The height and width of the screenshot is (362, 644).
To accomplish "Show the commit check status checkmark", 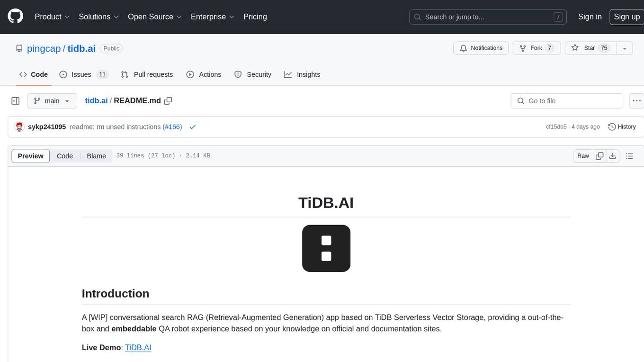I will (x=192, y=127).
